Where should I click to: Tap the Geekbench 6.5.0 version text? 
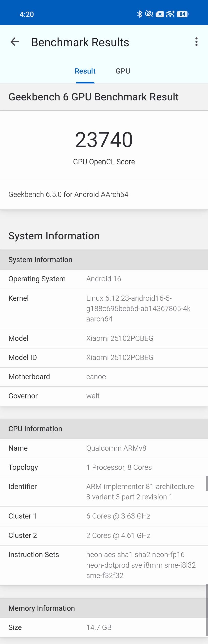click(x=68, y=194)
